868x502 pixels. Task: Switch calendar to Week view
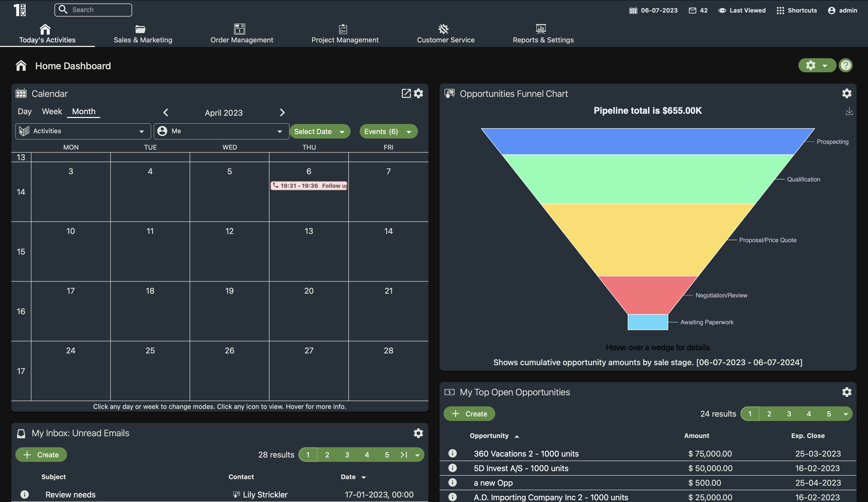click(x=52, y=111)
